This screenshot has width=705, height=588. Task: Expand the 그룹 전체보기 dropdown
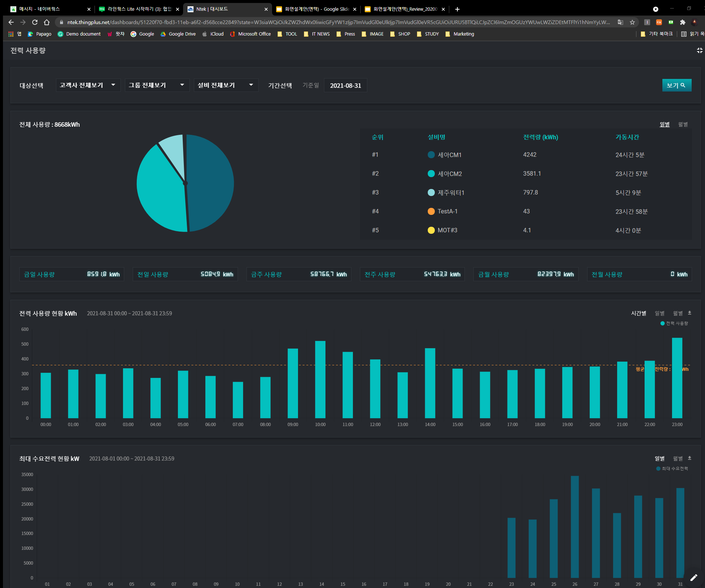point(157,85)
